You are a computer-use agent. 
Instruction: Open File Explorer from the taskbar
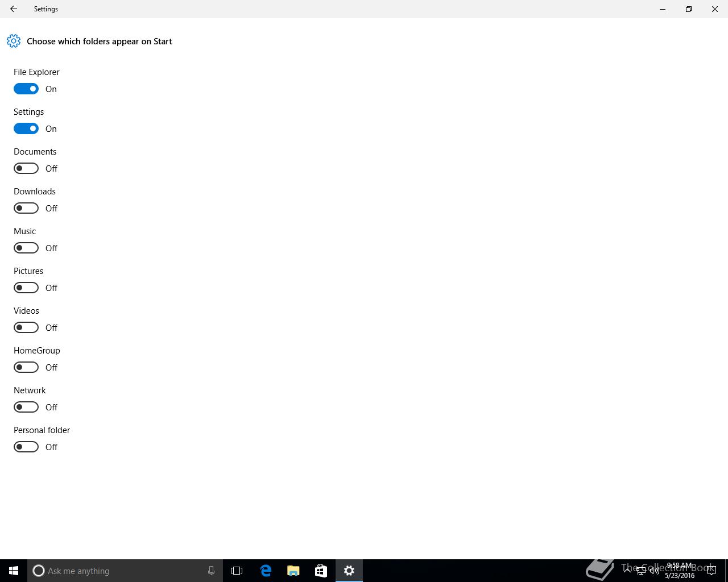click(x=293, y=571)
